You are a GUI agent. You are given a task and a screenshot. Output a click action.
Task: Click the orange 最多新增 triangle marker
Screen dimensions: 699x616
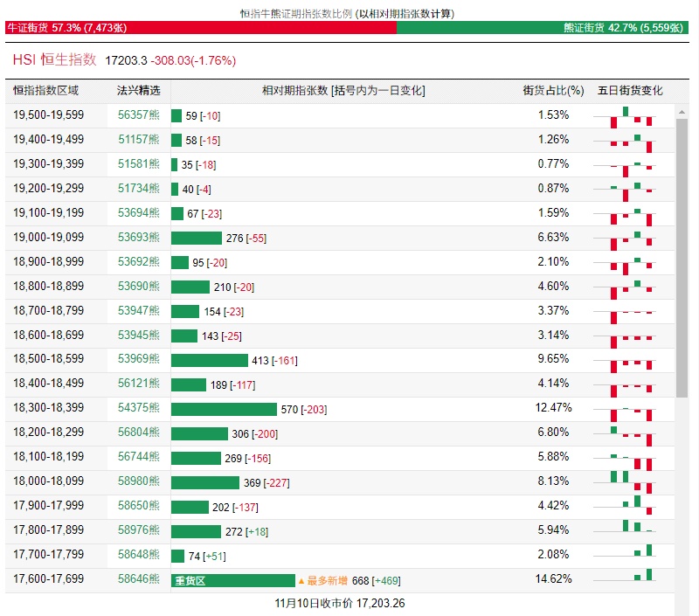[301, 581]
